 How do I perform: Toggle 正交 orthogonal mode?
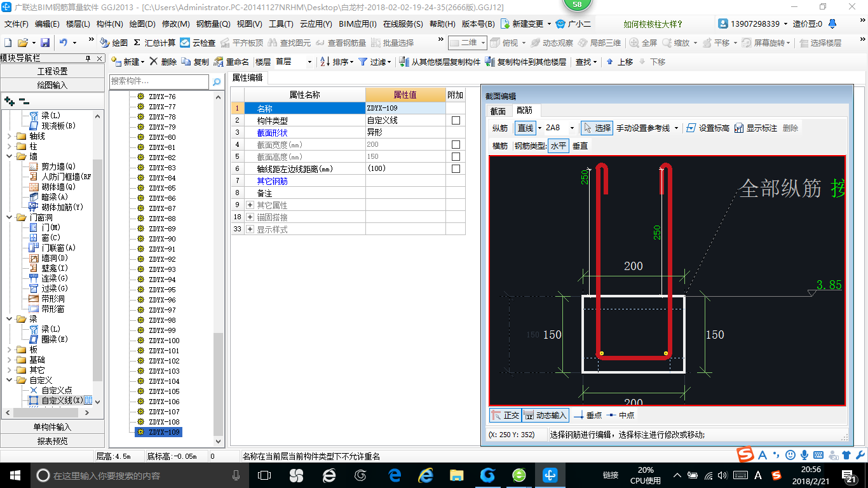(x=506, y=415)
